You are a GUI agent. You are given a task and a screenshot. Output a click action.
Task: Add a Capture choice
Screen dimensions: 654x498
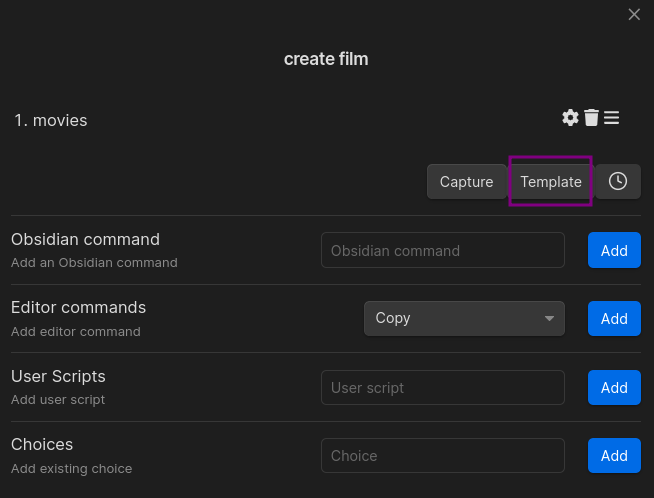[x=466, y=181]
